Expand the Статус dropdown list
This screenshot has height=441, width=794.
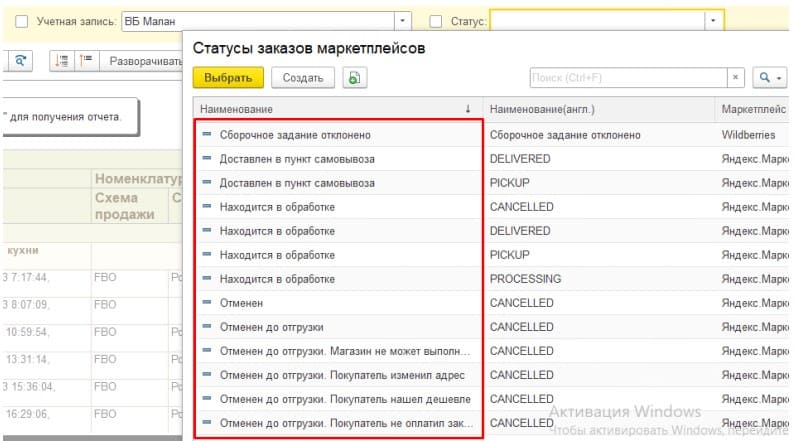pos(713,21)
